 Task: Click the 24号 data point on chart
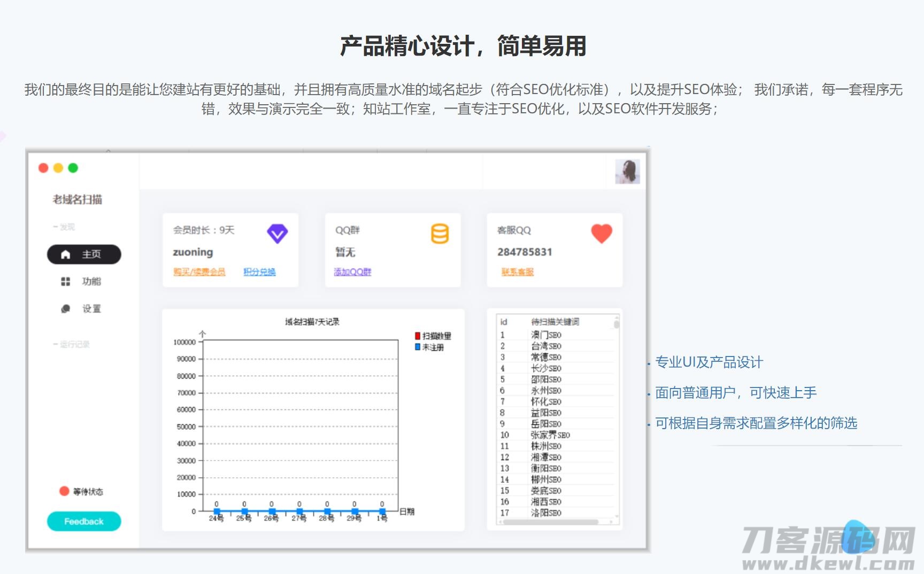tap(217, 511)
